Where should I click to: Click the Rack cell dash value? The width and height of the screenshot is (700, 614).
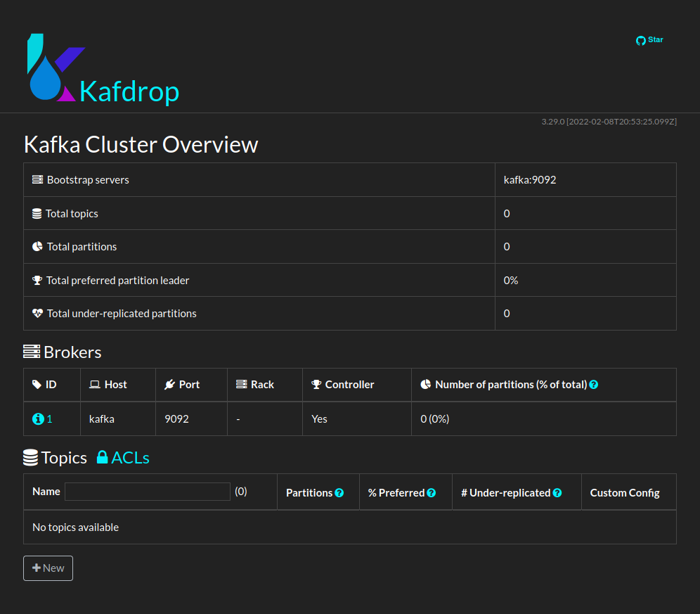click(x=238, y=420)
